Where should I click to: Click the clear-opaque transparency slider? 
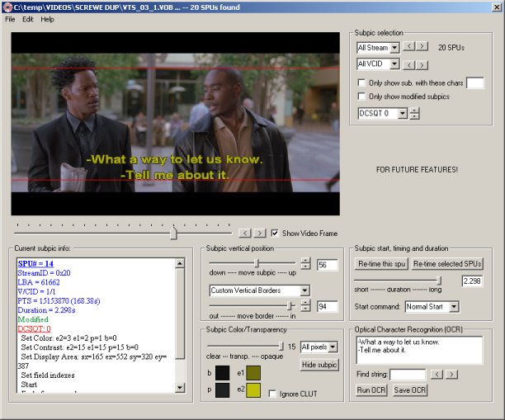pyautogui.click(x=245, y=347)
